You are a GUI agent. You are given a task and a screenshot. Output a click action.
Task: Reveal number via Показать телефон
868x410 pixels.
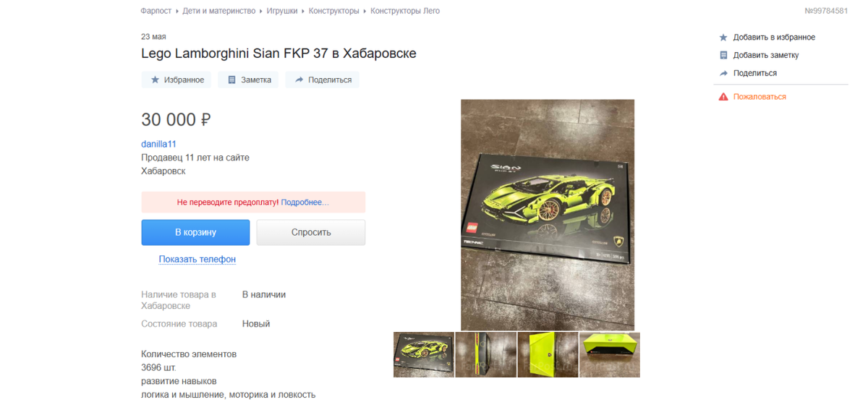197,259
